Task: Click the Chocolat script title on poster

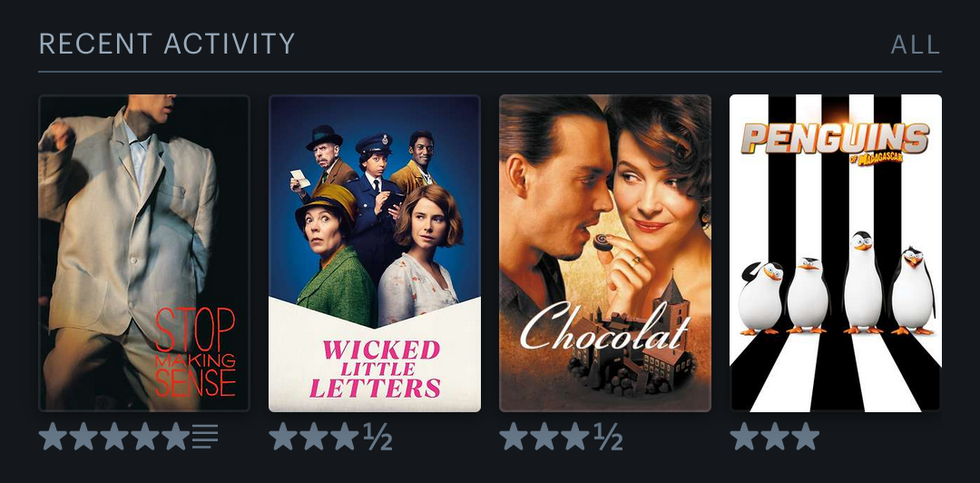Action: (605, 327)
